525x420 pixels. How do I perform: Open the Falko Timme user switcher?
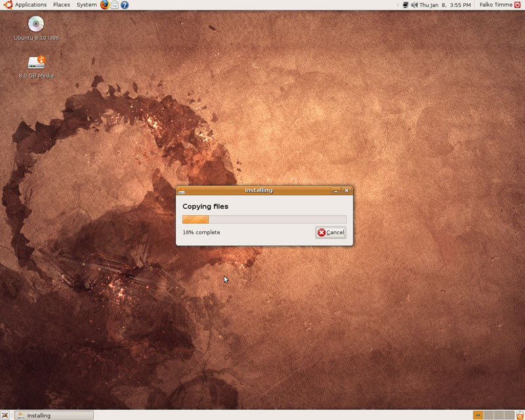[496, 5]
